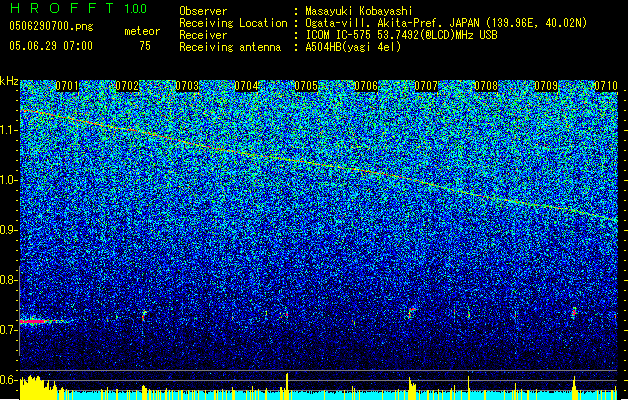
Task: Click the 0710 time marker
Action: click(x=606, y=86)
